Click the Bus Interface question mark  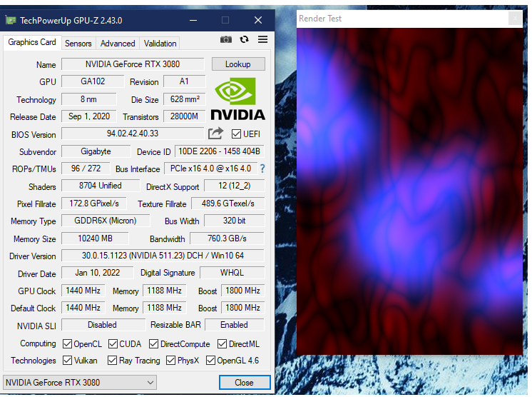coord(262,169)
